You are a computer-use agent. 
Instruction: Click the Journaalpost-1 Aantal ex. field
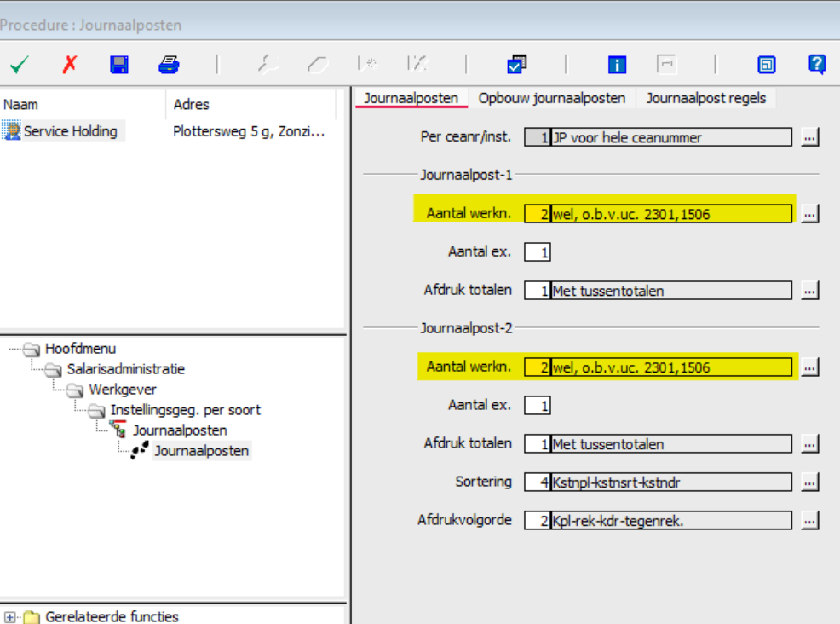tap(538, 252)
